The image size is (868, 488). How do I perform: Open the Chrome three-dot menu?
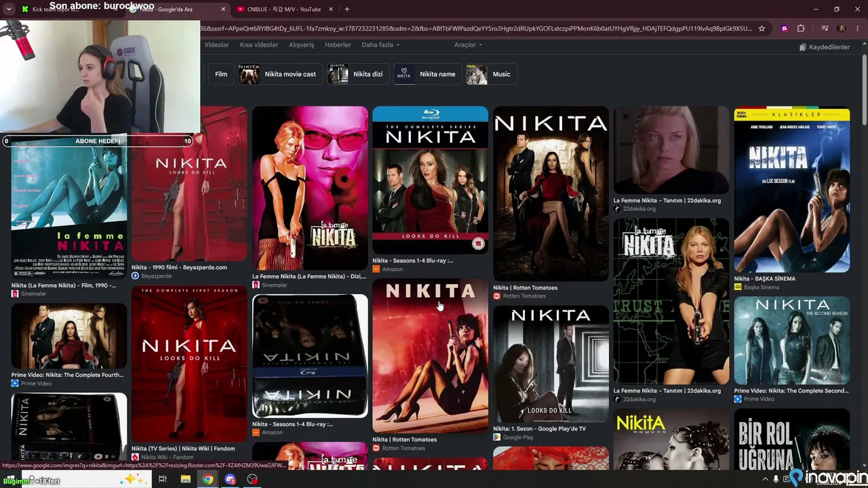coord(858,28)
